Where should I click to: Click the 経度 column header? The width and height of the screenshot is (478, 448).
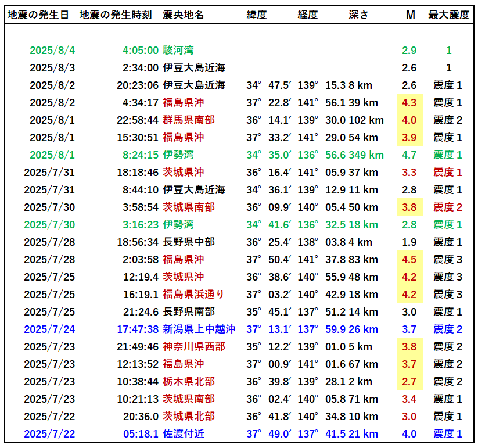[308, 15]
